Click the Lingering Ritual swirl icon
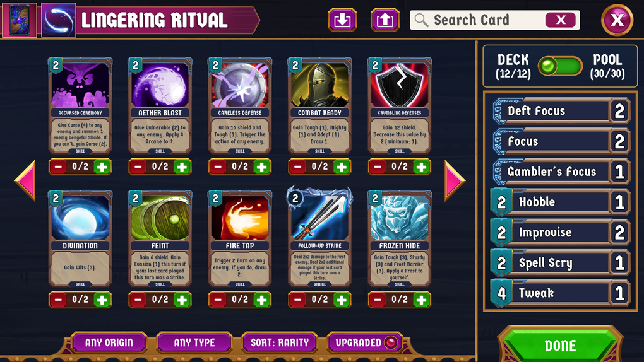Image resolution: width=644 pixels, height=362 pixels. (x=58, y=20)
